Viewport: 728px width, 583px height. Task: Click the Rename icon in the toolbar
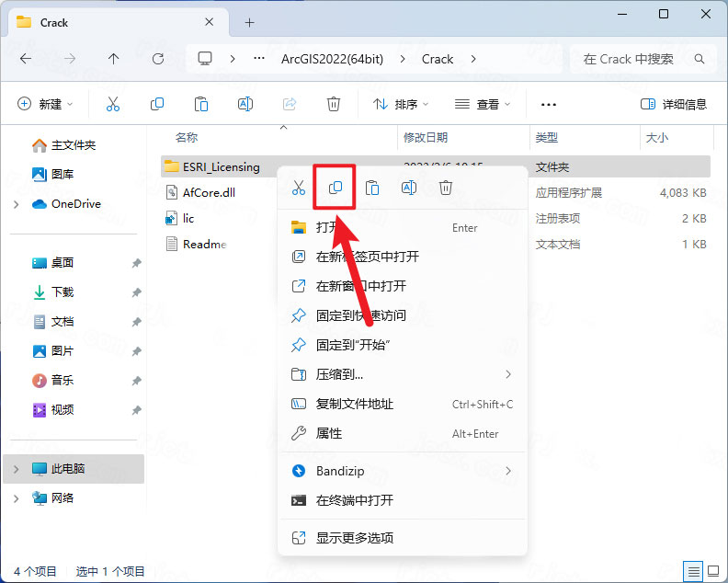(245, 104)
